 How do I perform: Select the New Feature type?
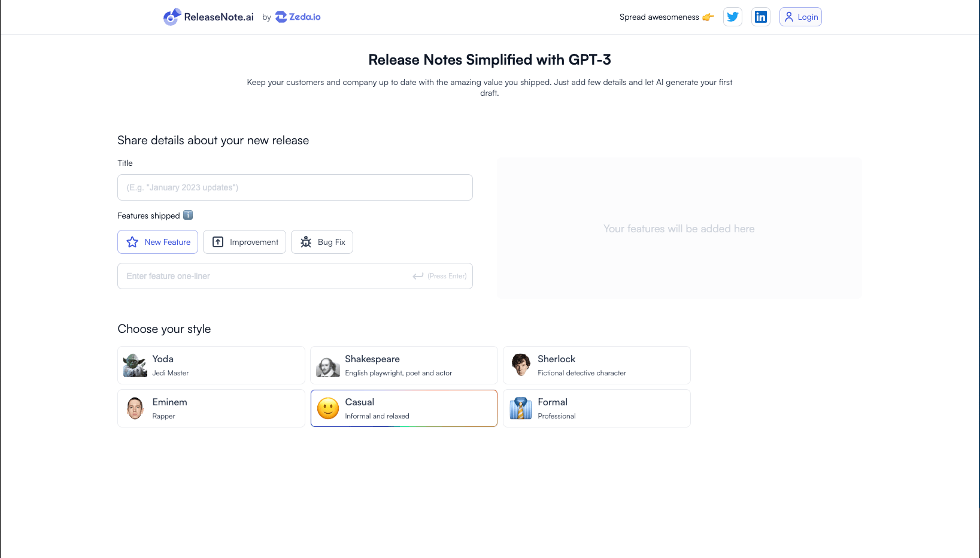pos(157,242)
